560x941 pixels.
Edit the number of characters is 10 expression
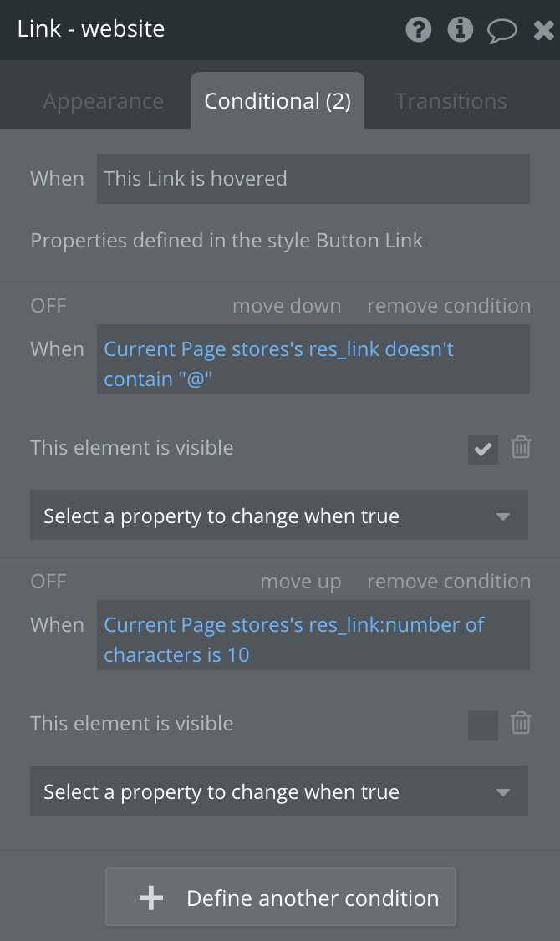[313, 639]
